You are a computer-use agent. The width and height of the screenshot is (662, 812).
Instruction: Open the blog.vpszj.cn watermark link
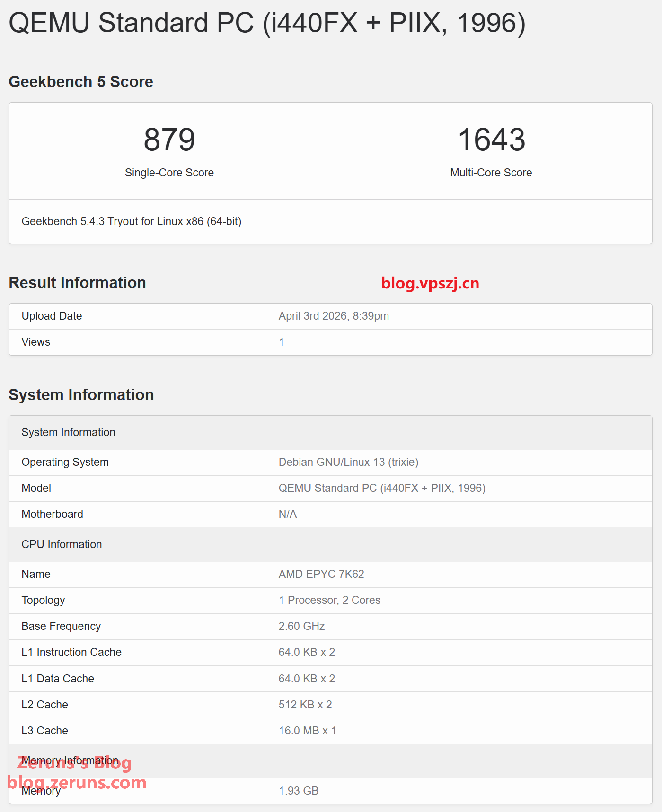430,283
